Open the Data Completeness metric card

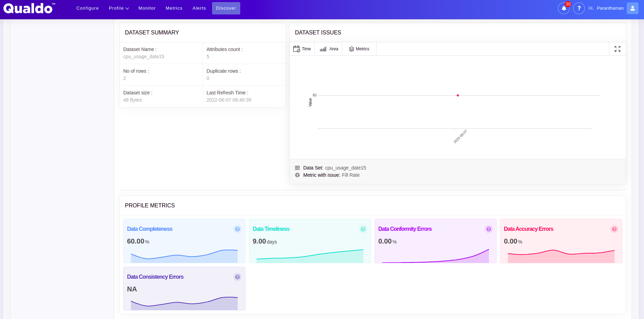pos(184,241)
